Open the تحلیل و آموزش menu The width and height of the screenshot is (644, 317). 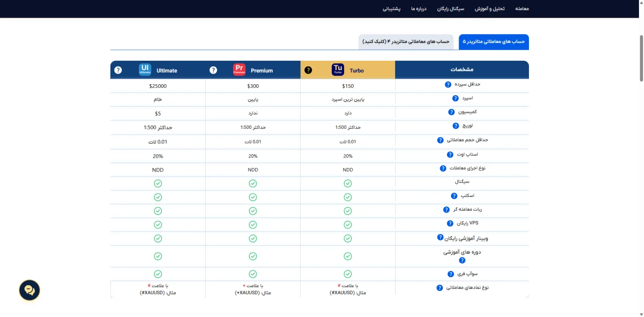[489, 9]
